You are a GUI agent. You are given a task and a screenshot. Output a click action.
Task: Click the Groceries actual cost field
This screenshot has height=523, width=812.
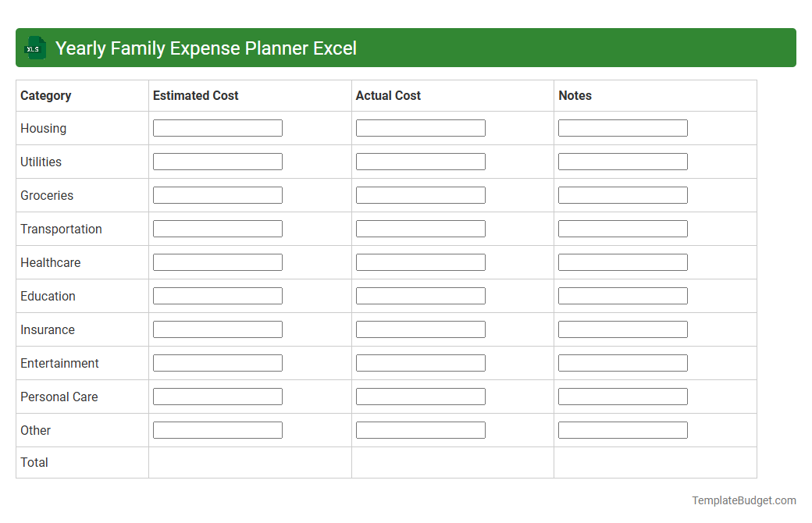click(420, 194)
